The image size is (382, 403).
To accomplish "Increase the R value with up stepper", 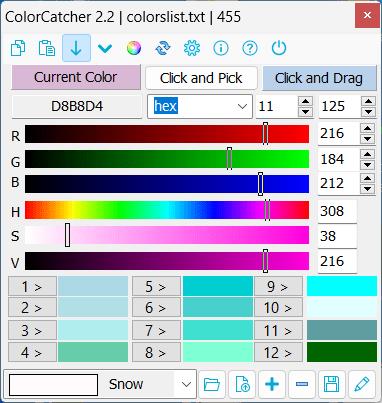I will 367,128.
